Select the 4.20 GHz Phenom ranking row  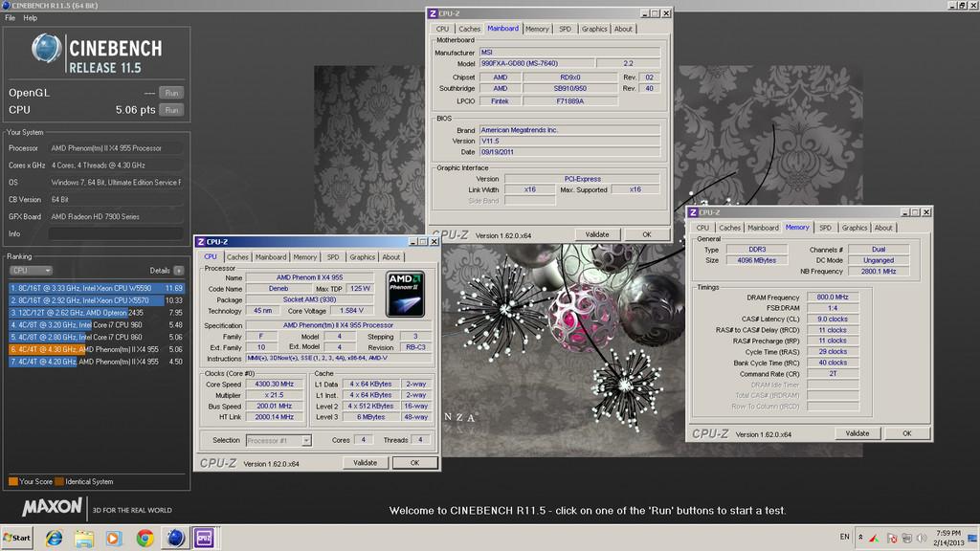(x=97, y=361)
